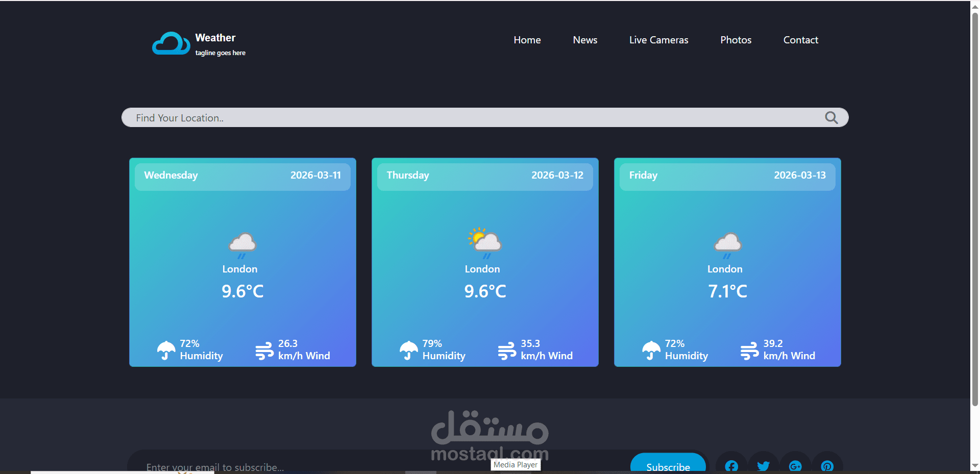Click the sun-and-cloud icon on Thursday's card
The width and height of the screenshot is (980, 474).
[x=484, y=241]
